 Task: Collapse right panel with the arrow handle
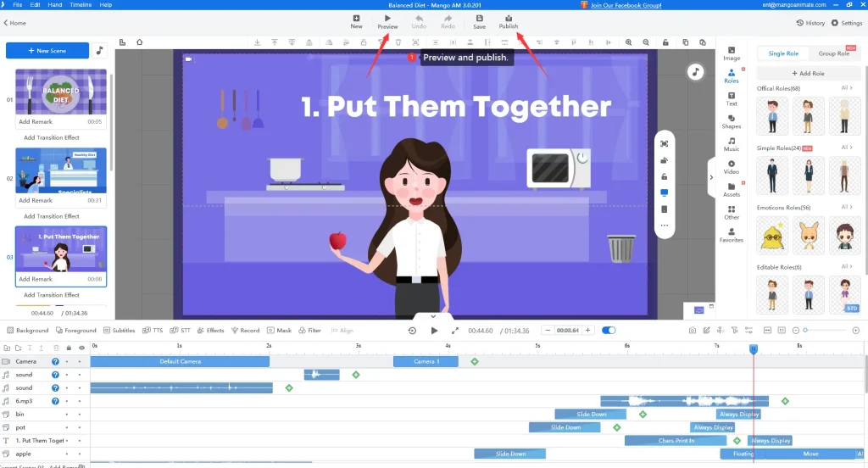(711, 177)
